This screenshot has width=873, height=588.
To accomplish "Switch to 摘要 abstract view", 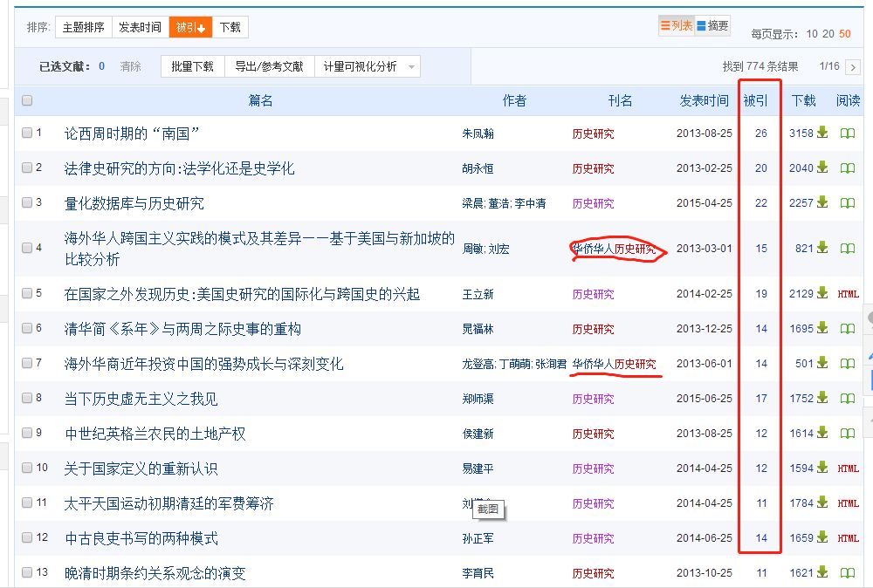I will 712,26.
